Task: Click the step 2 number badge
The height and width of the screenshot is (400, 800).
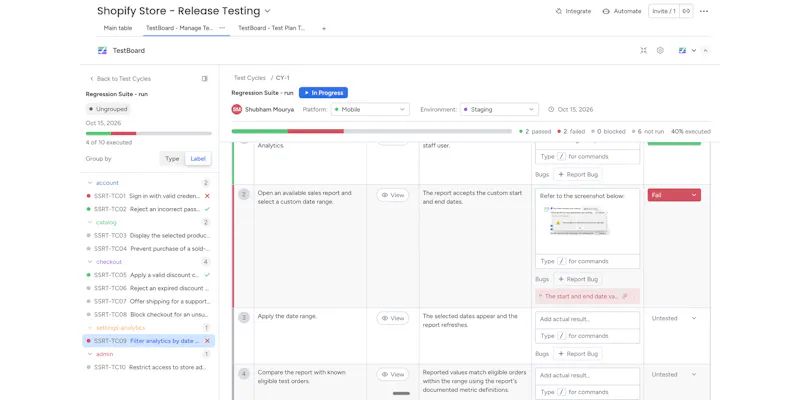Action: [x=244, y=194]
